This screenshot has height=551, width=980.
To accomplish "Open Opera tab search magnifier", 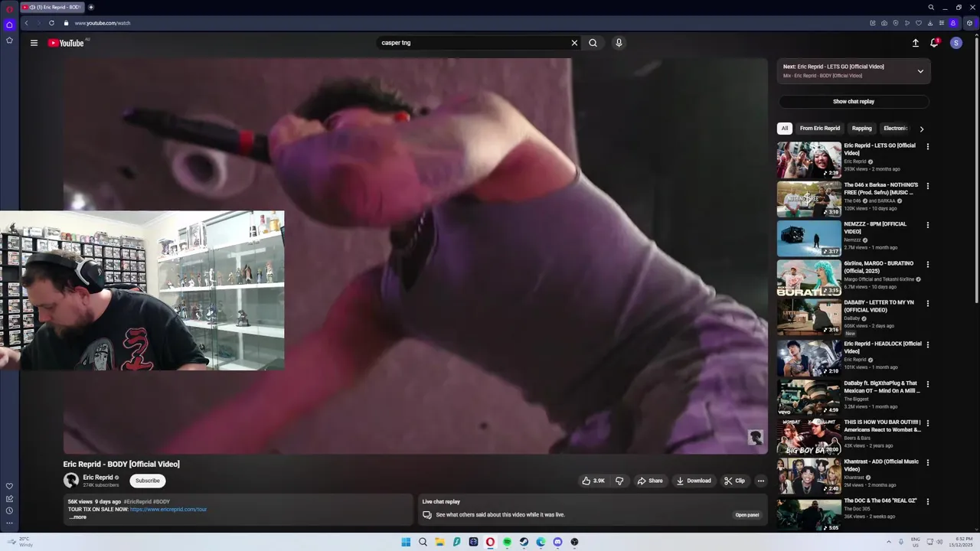I will tap(931, 7).
